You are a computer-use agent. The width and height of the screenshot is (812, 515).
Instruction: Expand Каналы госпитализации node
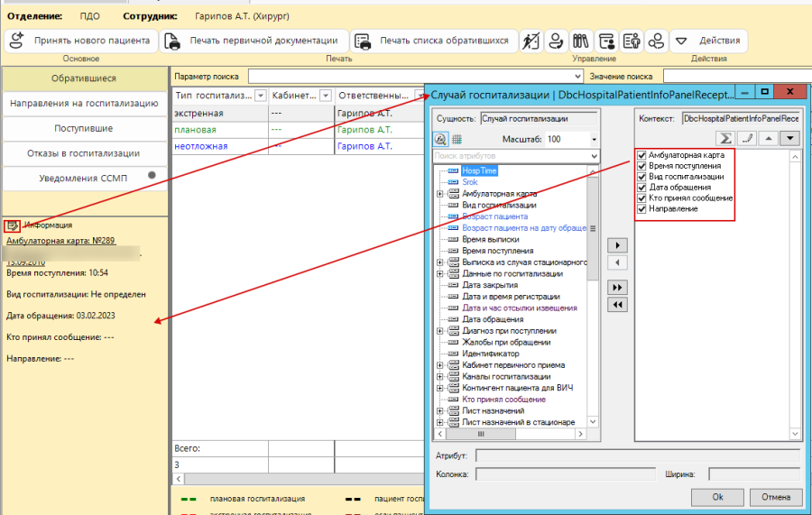(x=439, y=376)
